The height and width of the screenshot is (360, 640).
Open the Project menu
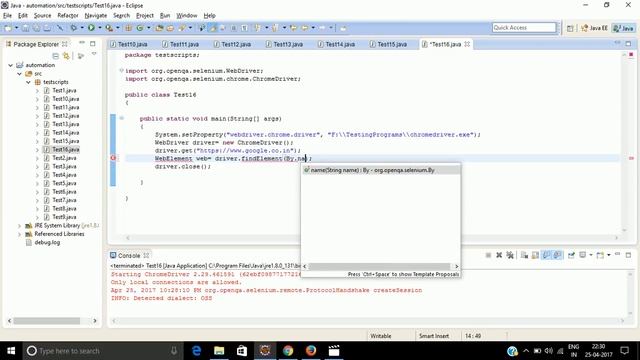tap(144, 16)
